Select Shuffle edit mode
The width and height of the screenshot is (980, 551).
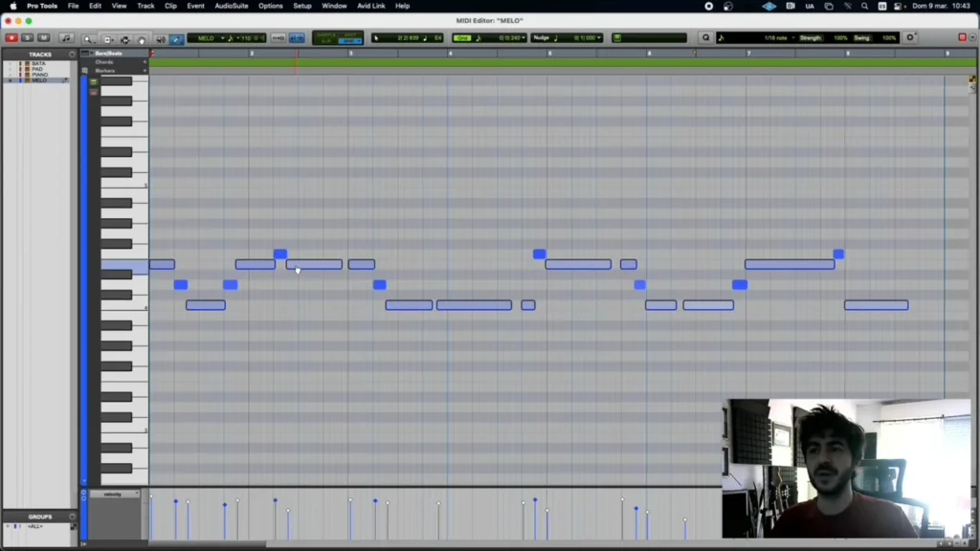[326, 35]
